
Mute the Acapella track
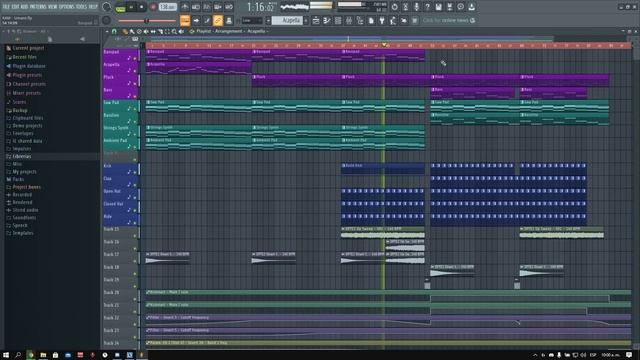click(x=135, y=71)
